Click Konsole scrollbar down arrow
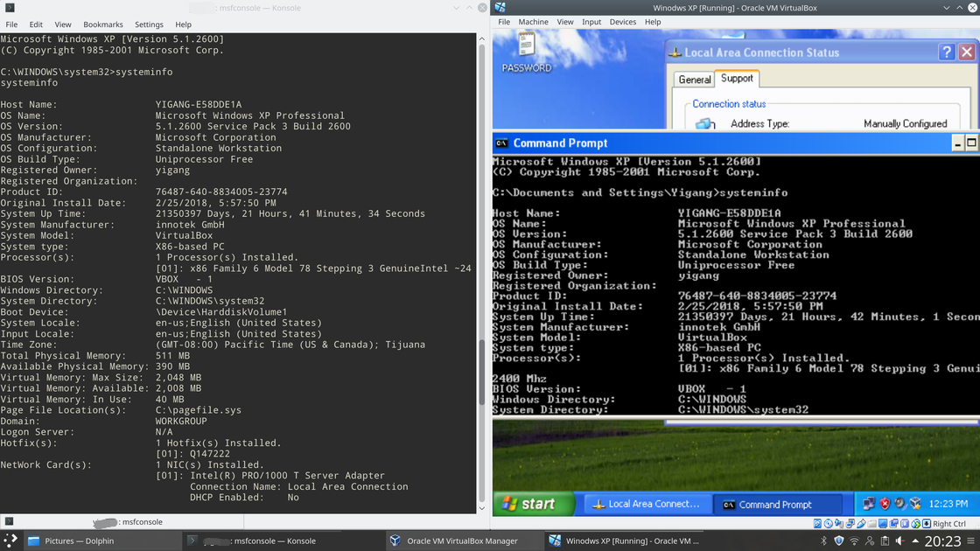The height and width of the screenshot is (551, 980). (481, 508)
